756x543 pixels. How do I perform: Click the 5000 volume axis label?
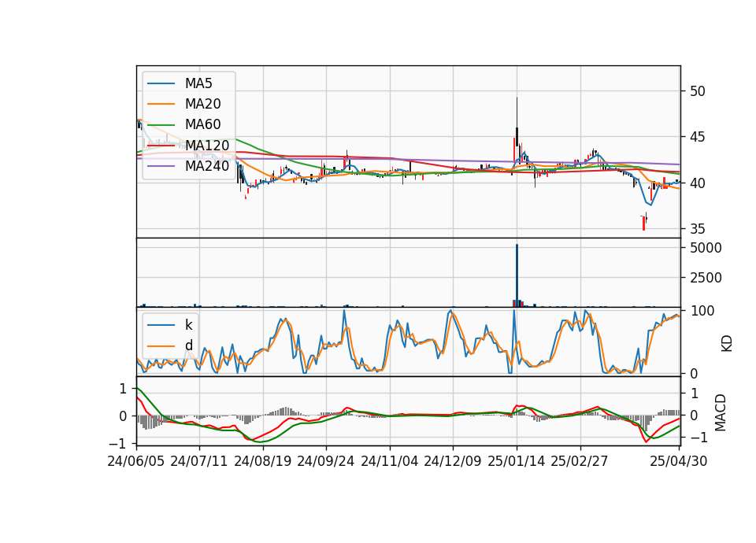click(x=706, y=248)
